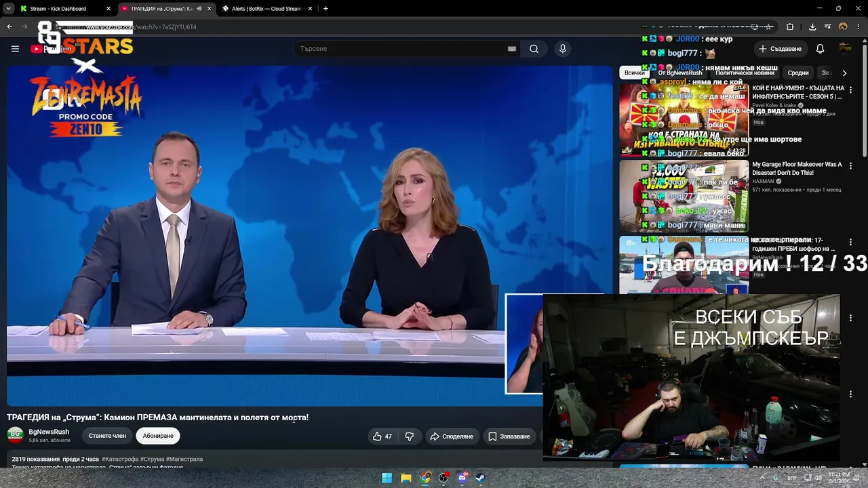Open options for My Garage Floor Makeover video
868x488 pixels.
click(850, 165)
